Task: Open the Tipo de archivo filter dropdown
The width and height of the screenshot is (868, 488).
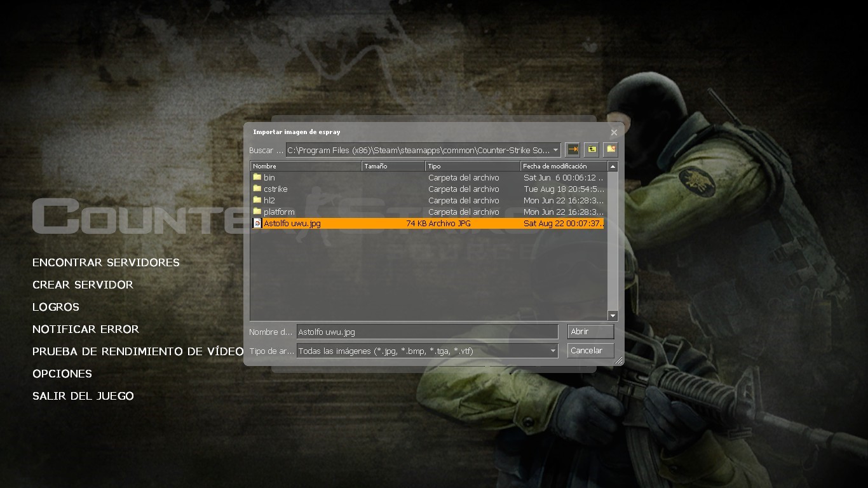Action: (553, 351)
